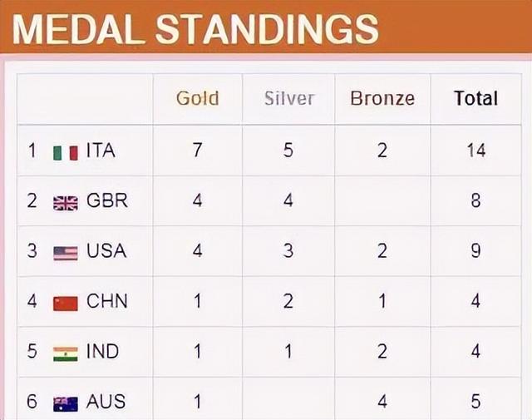Select the Total column header
The height and width of the screenshot is (420, 532).
pyautogui.click(x=476, y=98)
